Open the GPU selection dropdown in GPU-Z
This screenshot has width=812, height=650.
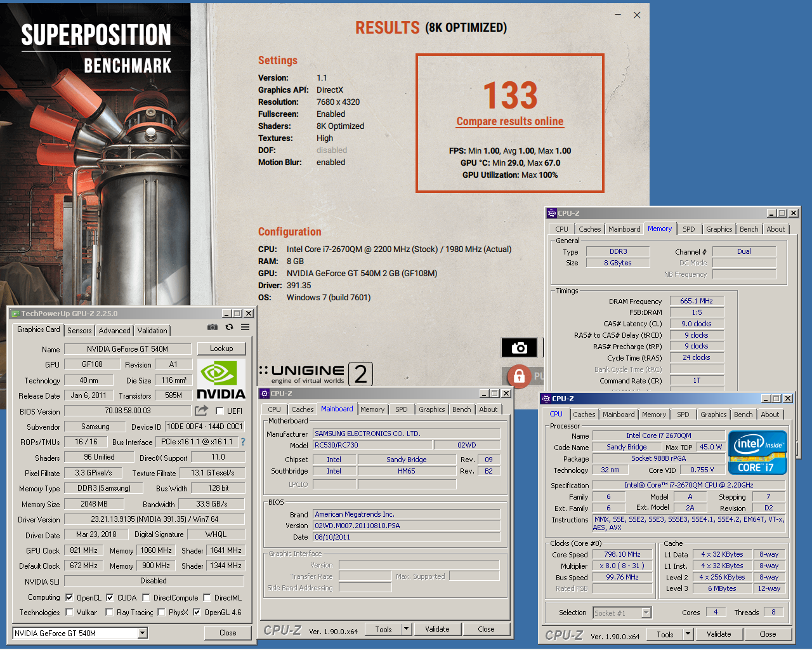coord(143,633)
